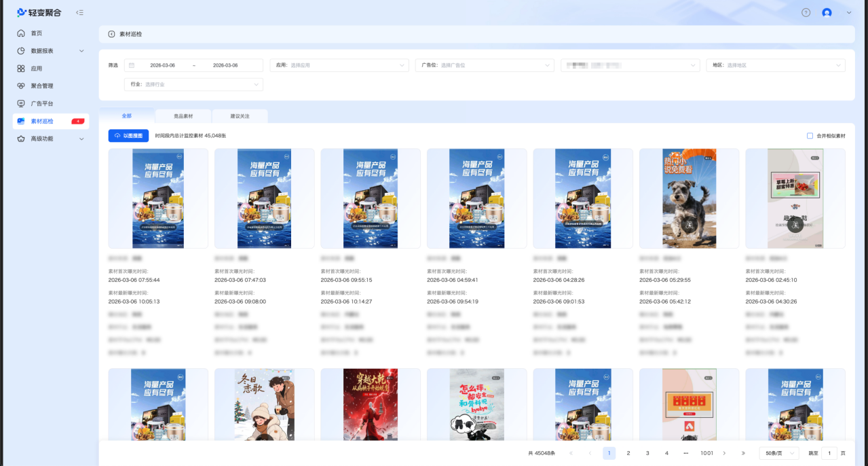Viewport: 868px width, 466px height.
Task: Open 广告平台 in sidebar
Action: pos(41,104)
